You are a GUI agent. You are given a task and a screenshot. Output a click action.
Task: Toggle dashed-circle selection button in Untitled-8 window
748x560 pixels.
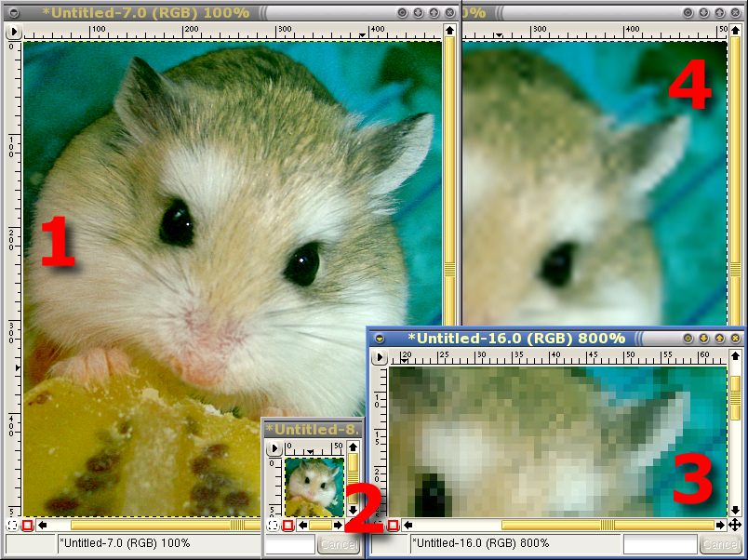pyautogui.click(x=273, y=526)
